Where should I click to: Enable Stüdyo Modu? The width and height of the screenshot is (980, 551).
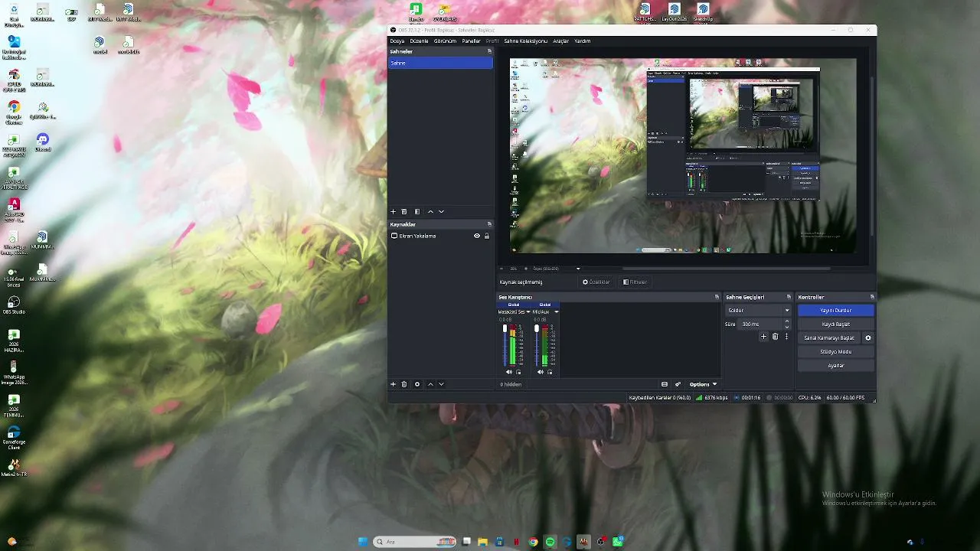point(835,352)
